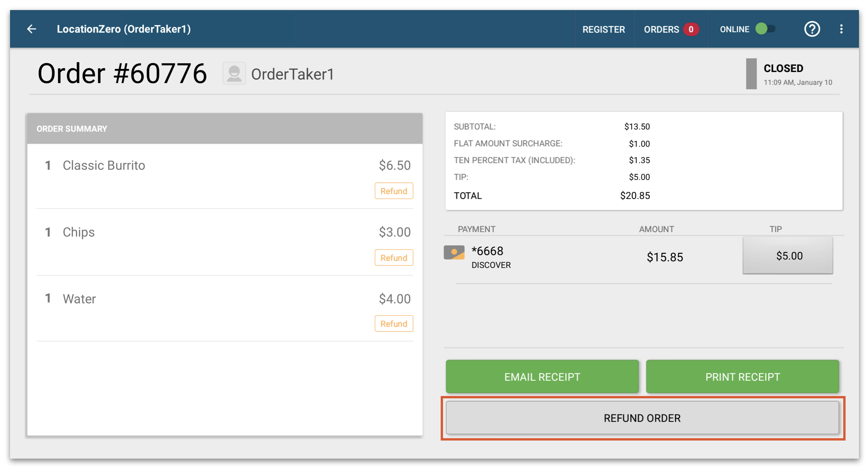This screenshot has width=868, height=472.
Task: Open the help question mark icon
Action: [811, 29]
